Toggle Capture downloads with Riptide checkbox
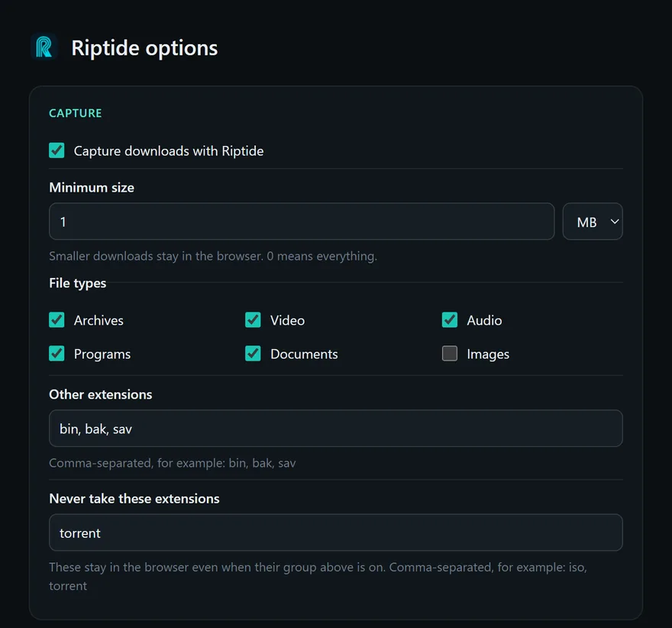The height and width of the screenshot is (628, 672). (x=57, y=151)
